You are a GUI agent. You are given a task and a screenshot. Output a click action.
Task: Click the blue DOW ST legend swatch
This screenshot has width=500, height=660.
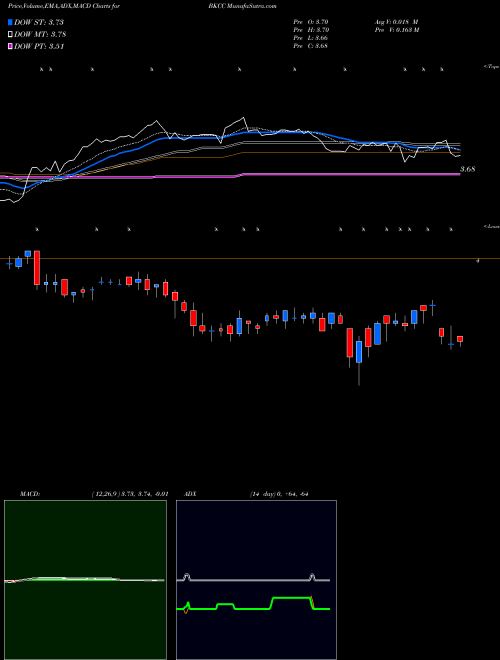(x=10, y=22)
